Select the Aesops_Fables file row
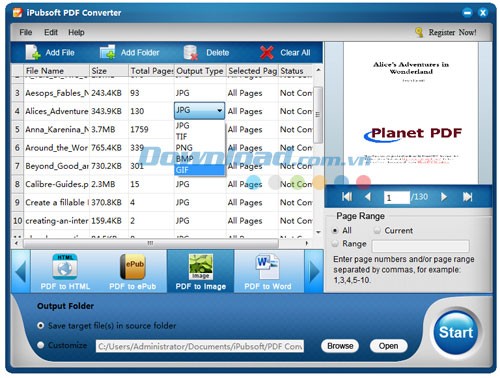Screen dimensions: 500x378 (x=162, y=93)
